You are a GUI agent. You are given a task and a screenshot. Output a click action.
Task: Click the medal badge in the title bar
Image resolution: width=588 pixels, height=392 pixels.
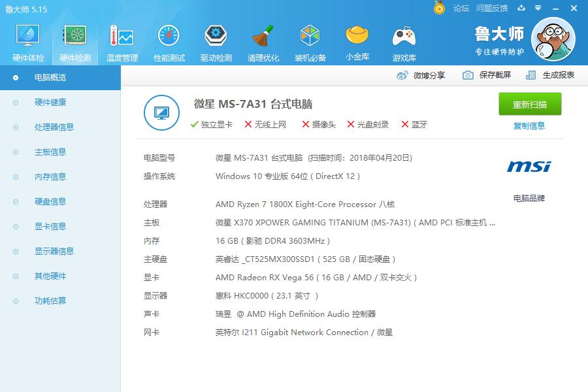pyautogui.click(x=438, y=8)
